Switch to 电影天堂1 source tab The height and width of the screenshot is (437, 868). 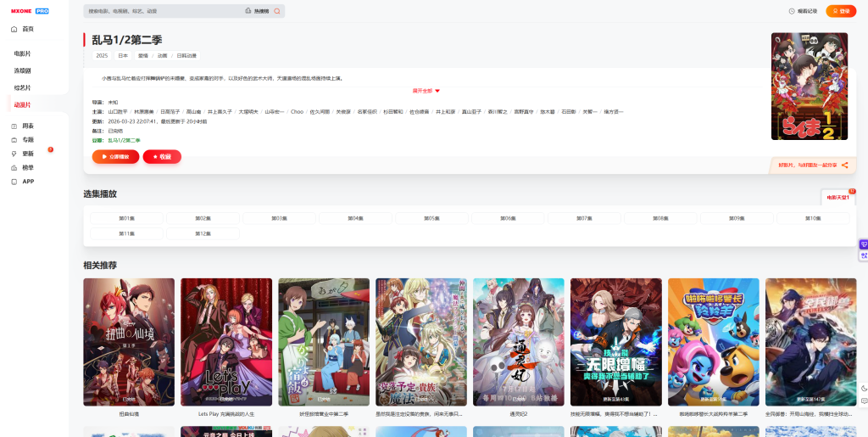coord(838,197)
